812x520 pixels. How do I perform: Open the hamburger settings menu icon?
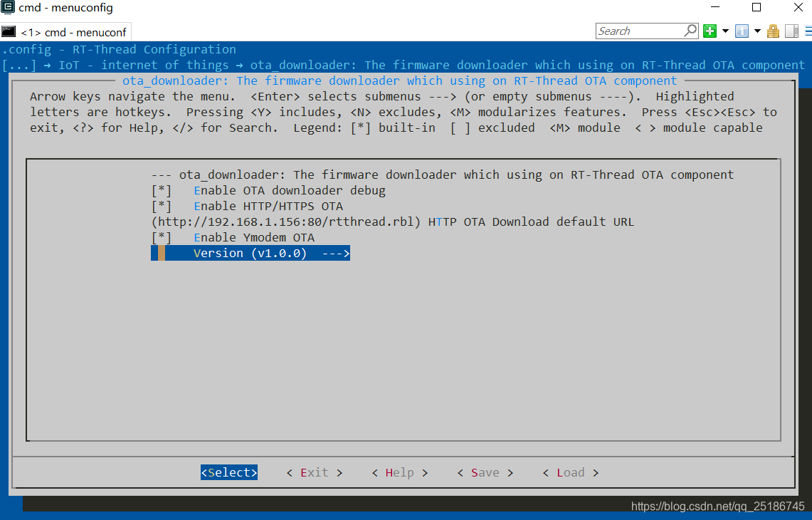click(x=808, y=31)
